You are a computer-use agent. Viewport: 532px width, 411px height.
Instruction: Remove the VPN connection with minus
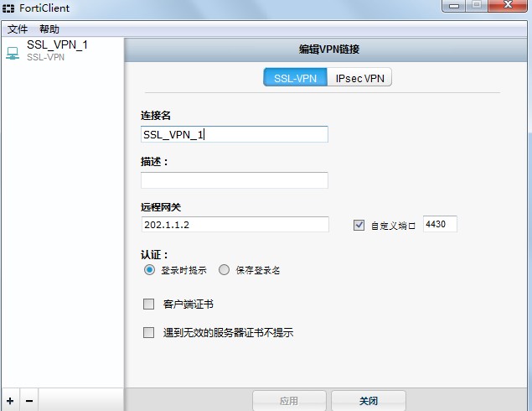pos(29,401)
